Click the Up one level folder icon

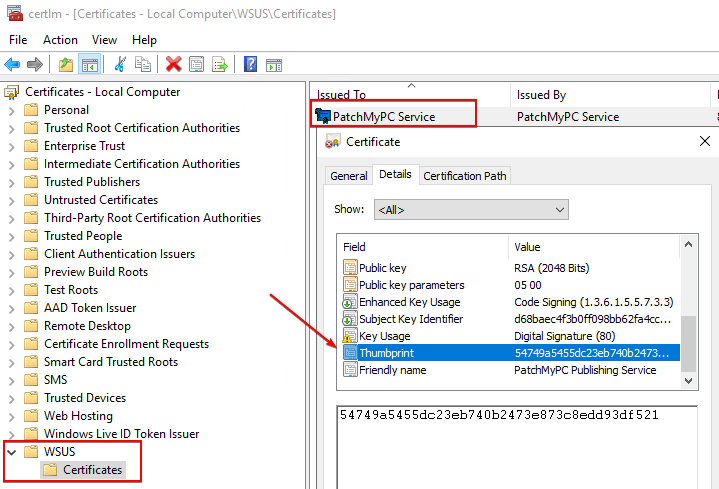pos(66,65)
